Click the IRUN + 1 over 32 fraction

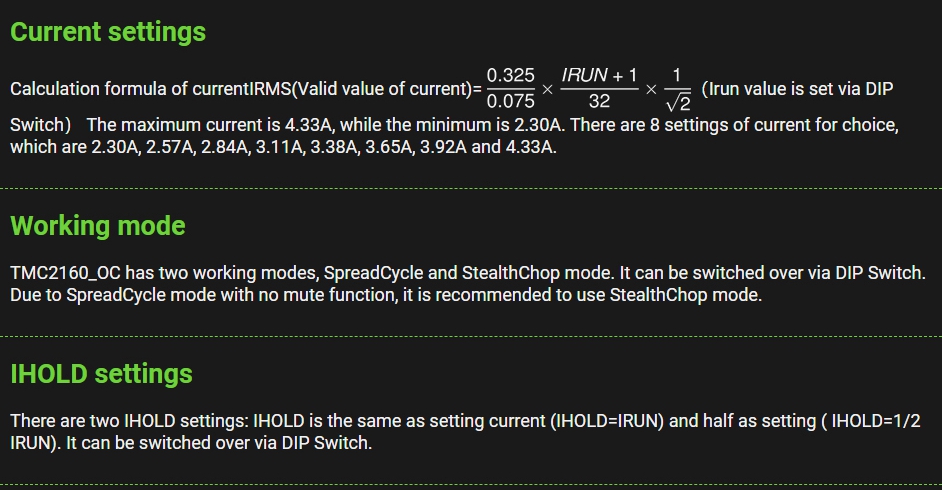pos(600,89)
